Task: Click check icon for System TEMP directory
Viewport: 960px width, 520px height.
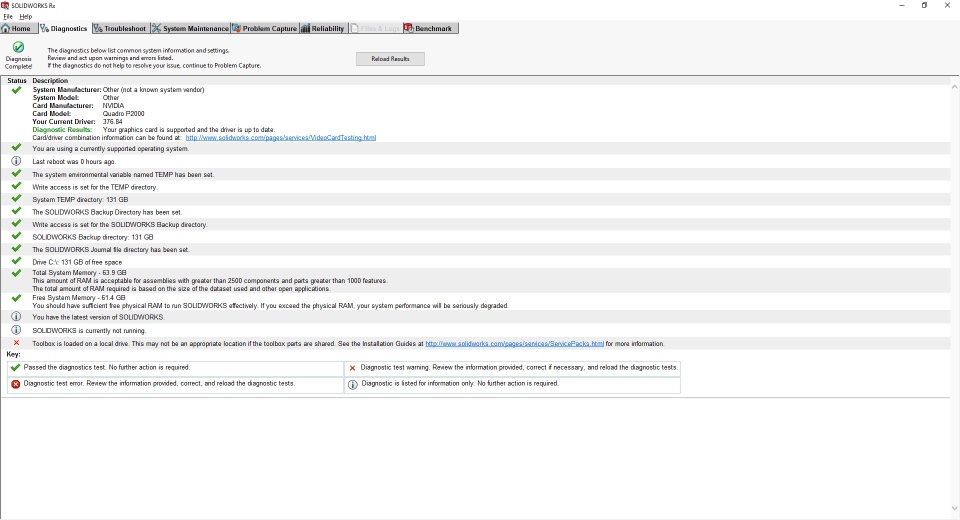Action: [17, 199]
